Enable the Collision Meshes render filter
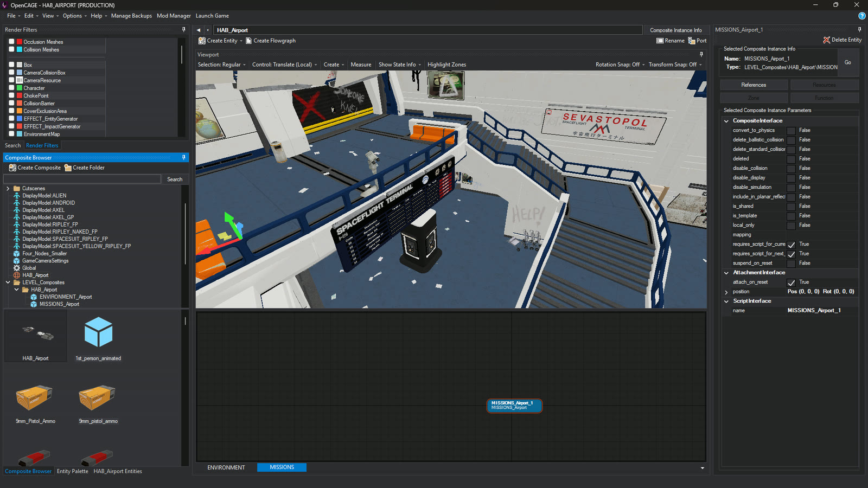This screenshot has height=488, width=868. (x=11, y=49)
